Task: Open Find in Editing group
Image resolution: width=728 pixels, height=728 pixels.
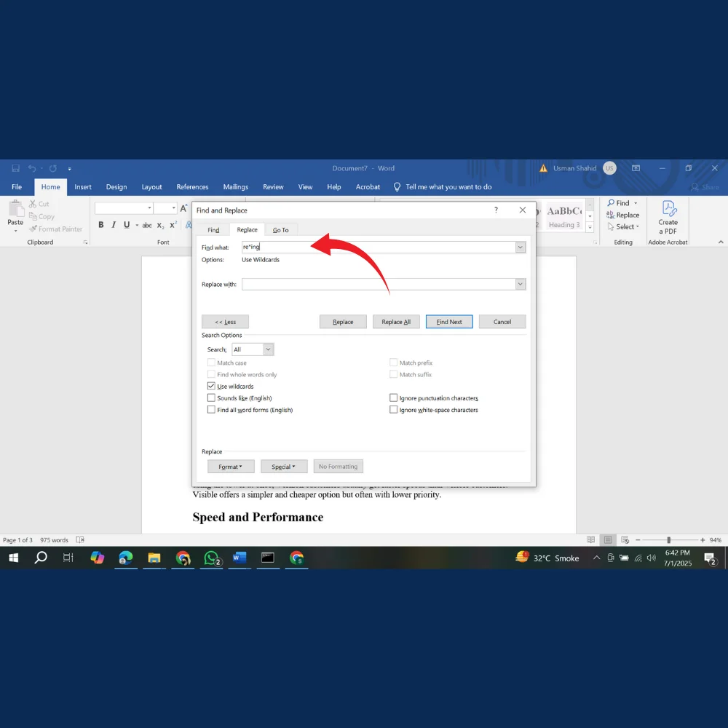Action: (x=618, y=203)
